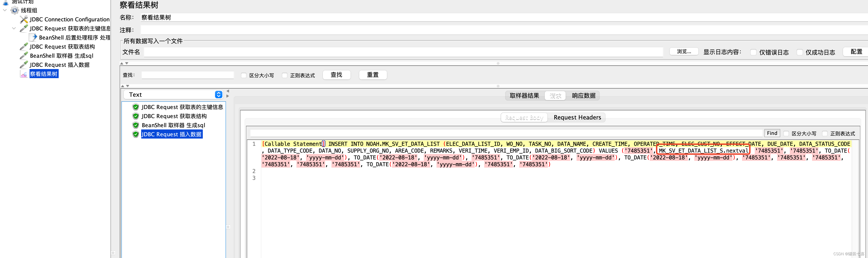This screenshot has height=258, width=868.
Task: Open the Request Headers tab
Action: point(577,118)
